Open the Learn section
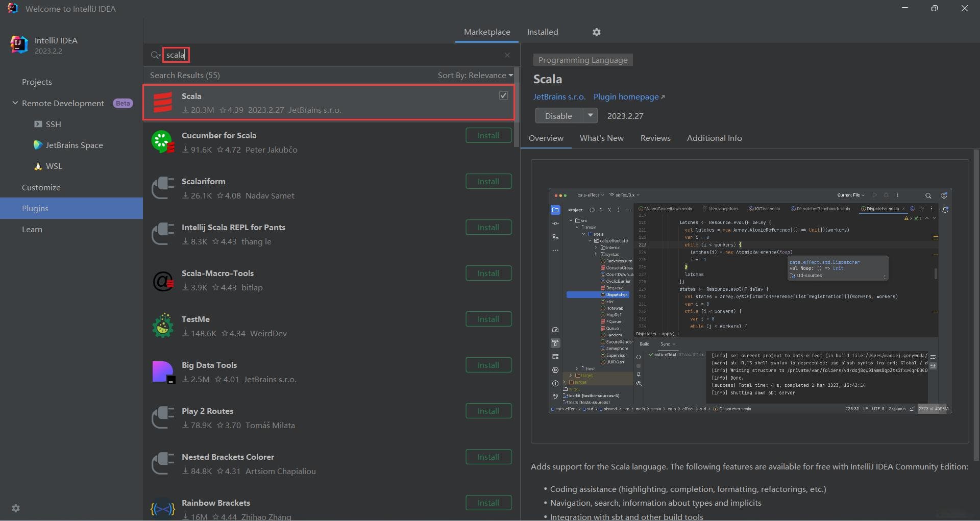 [32, 229]
